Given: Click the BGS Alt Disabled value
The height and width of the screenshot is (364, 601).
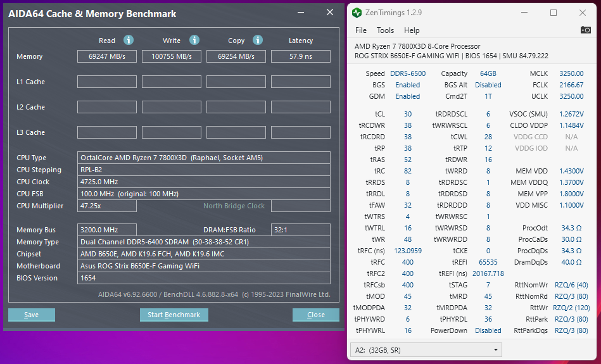Looking at the screenshot, I should [488, 85].
